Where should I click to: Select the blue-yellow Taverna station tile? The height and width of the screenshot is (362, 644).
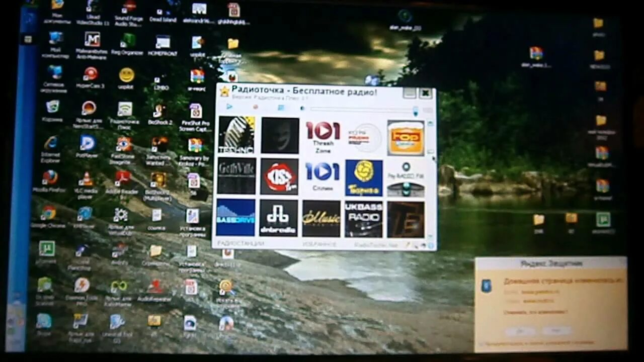(364, 178)
